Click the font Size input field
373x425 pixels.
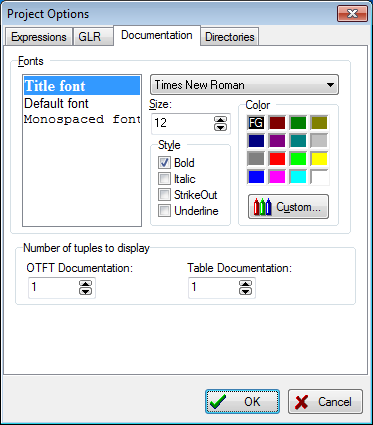(182, 123)
